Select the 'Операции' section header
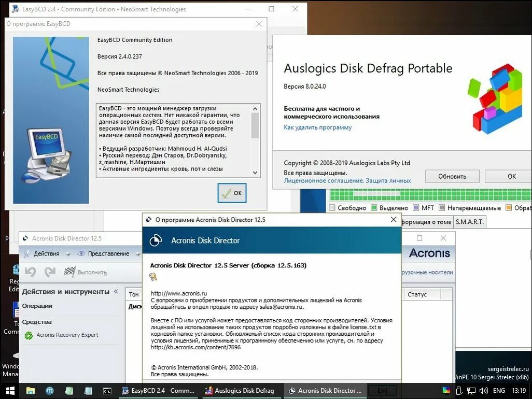532x399 pixels. [37, 306]
